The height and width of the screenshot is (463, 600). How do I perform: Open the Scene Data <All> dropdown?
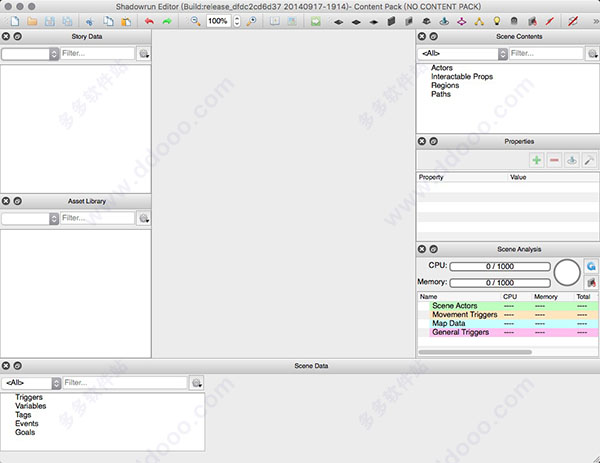tap(31, 383)
